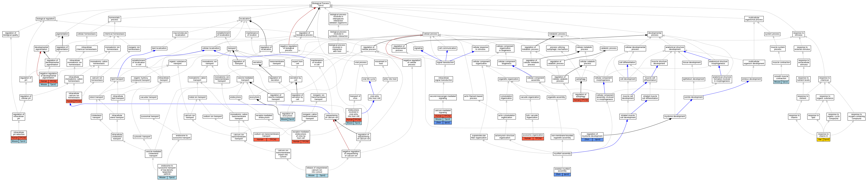Select the 'viral entry into host cell' node
This screenshot has width=868, height=181.
(x=374, y=97)
